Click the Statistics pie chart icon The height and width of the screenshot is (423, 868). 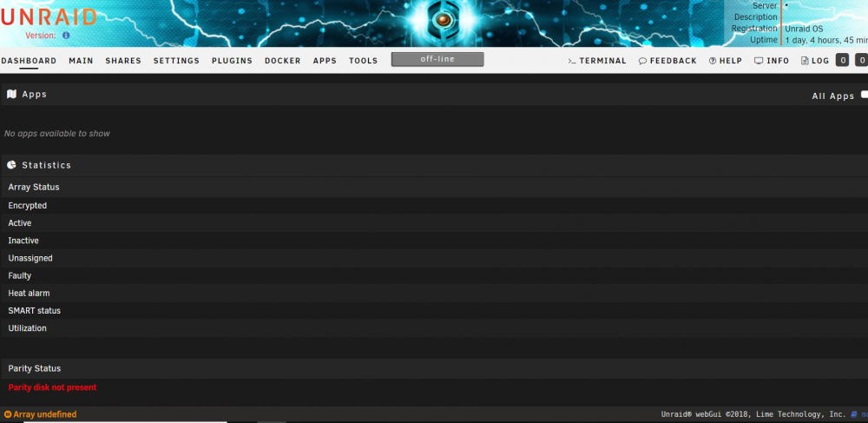[x=11, y=165]
